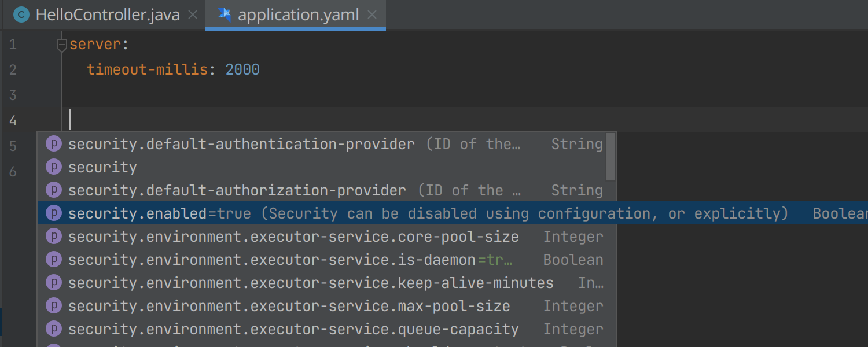The width and height of the screenshot is (868, 347).
Task: Collapse the server block fold marker
Action: 62,45
